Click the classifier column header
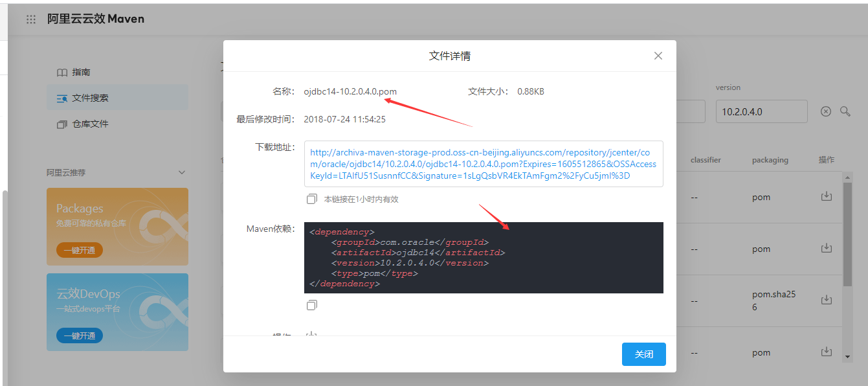This screenshot has width=868, height=386. point(706,160)
